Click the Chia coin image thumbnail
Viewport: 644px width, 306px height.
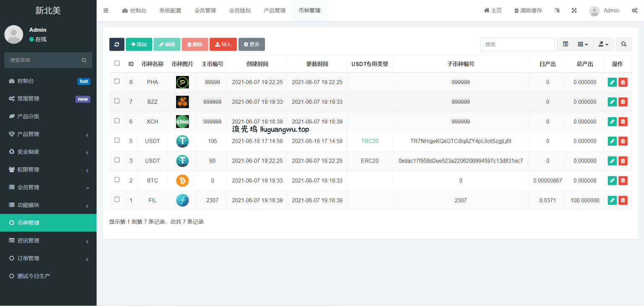[182, 121]
